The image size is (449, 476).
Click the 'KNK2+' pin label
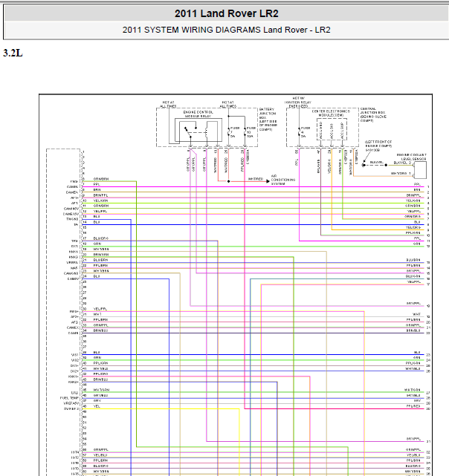pyautogui.click(x=74, y=382)
